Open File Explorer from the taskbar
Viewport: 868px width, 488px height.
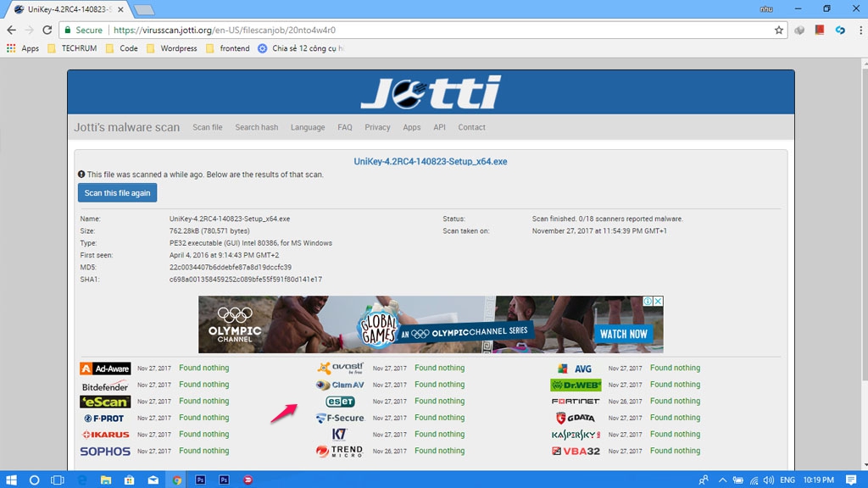coord(106,480)
